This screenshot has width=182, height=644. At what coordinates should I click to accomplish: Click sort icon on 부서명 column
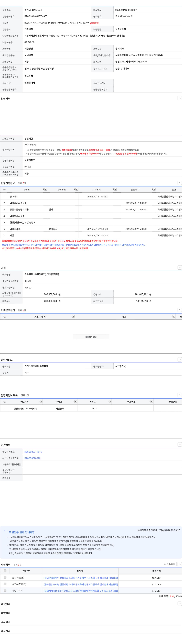click(74, 401)
